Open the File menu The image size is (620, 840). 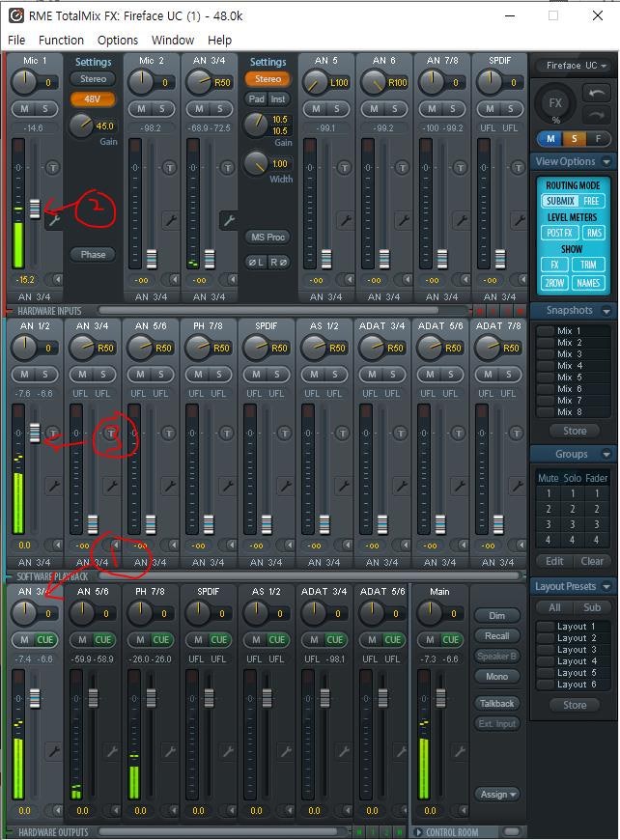point(16,41)
